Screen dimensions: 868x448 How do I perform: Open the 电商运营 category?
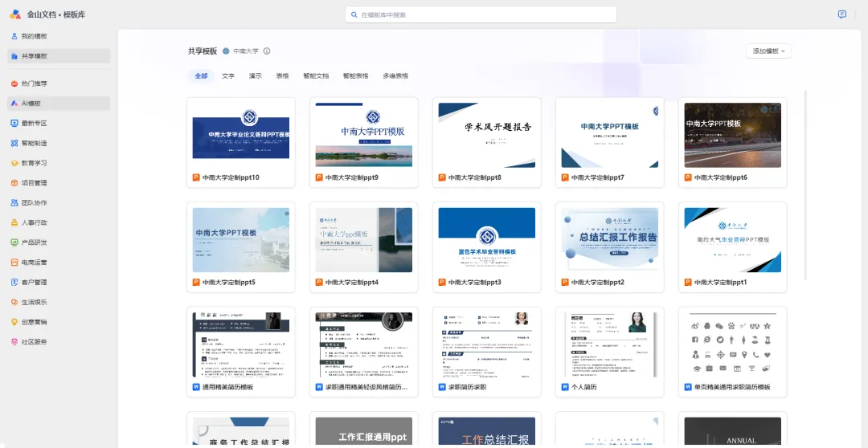pos(59,263)
